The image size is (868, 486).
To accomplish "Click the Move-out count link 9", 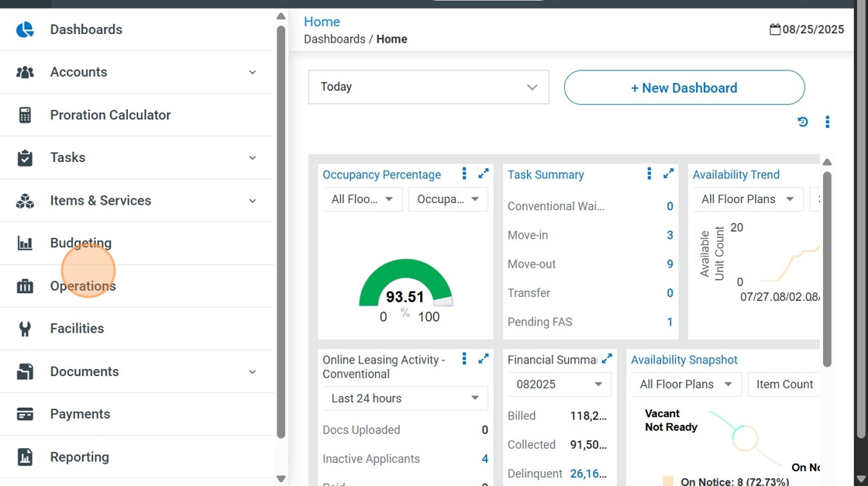I will coord(670,264).
